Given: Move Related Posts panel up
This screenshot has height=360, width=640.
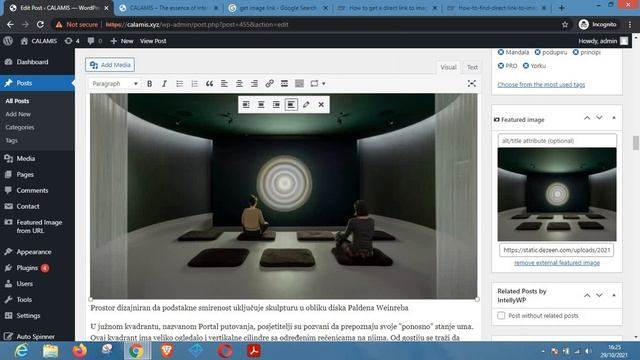Looking at the screenshot, I should [587, 295].
